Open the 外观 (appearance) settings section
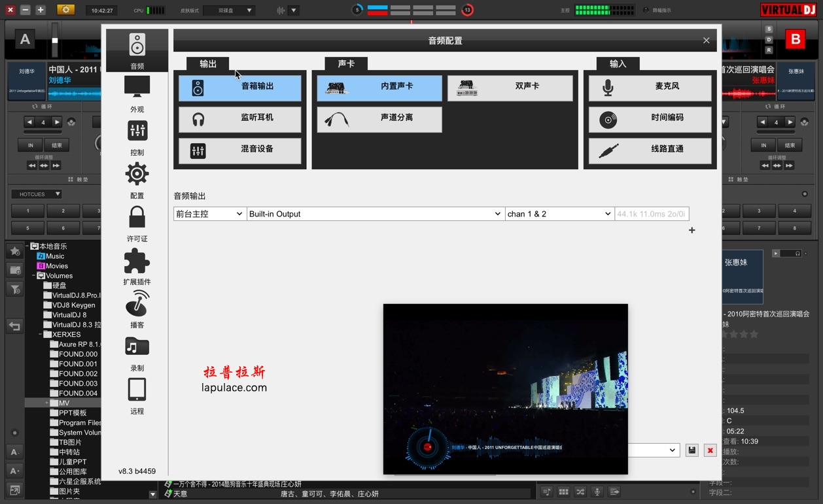Viewport: 823px width, 504px height. point(137,93)
